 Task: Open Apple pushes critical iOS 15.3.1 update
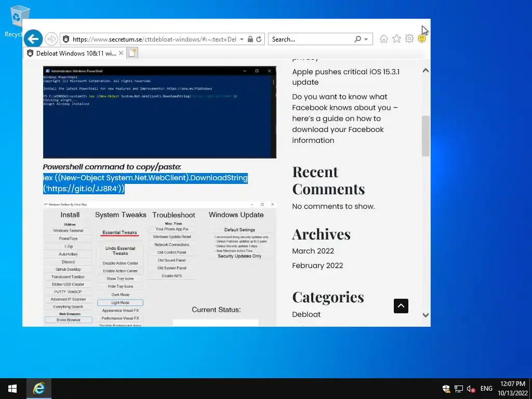(x=345, y=77)
